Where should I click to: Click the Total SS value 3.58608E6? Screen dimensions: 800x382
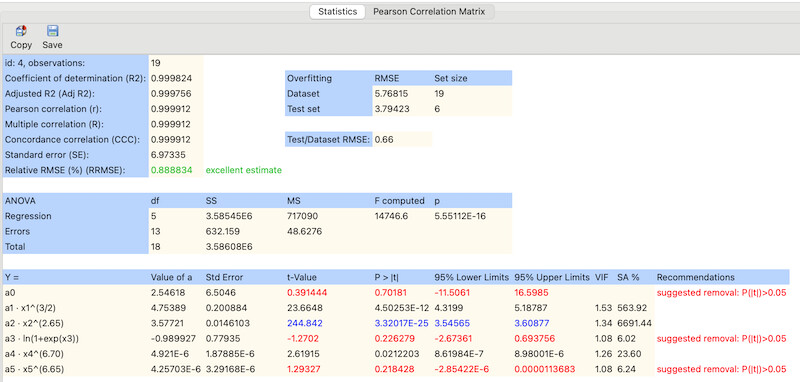click(229, 247)
